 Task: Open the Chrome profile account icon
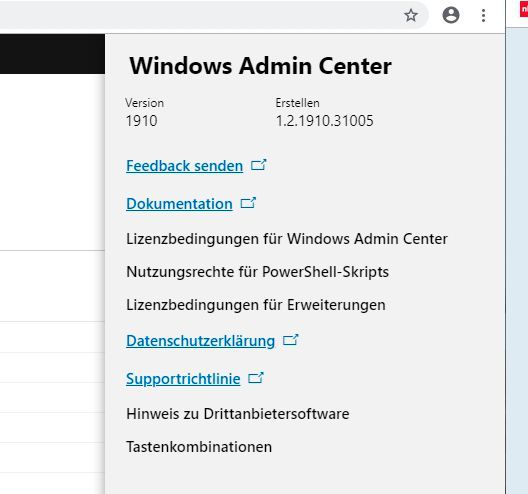pos(451,15)
